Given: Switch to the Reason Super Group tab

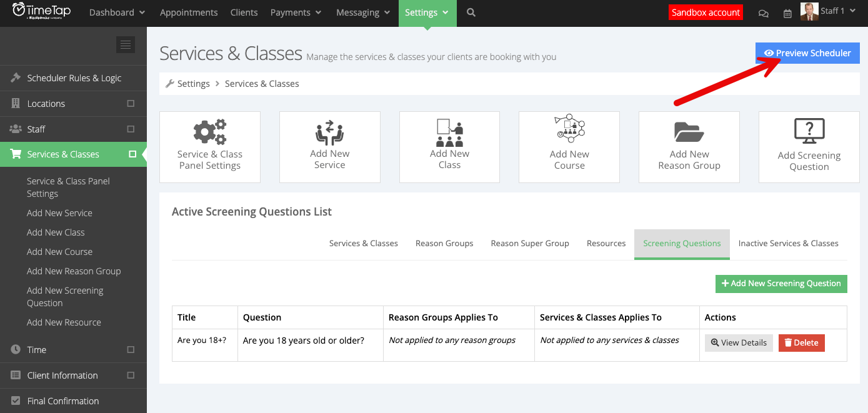Looking at the screenshot, I should tap(530, 244).
